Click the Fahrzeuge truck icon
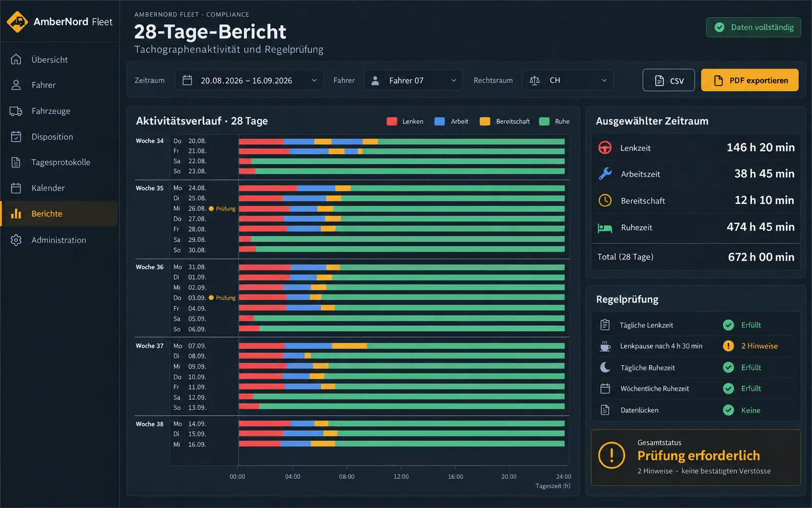Viewport: 812px width, 508px height. pos(16,111)
